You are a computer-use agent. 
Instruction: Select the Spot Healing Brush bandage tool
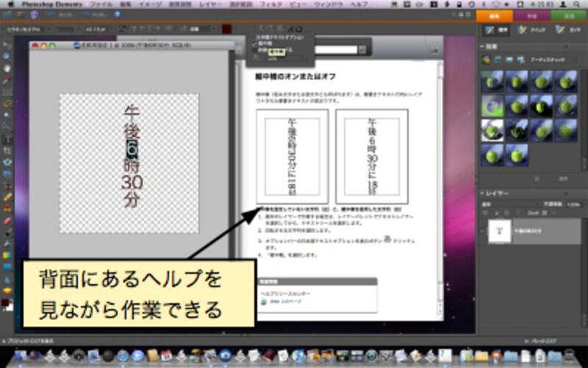[x=7, y=197]
